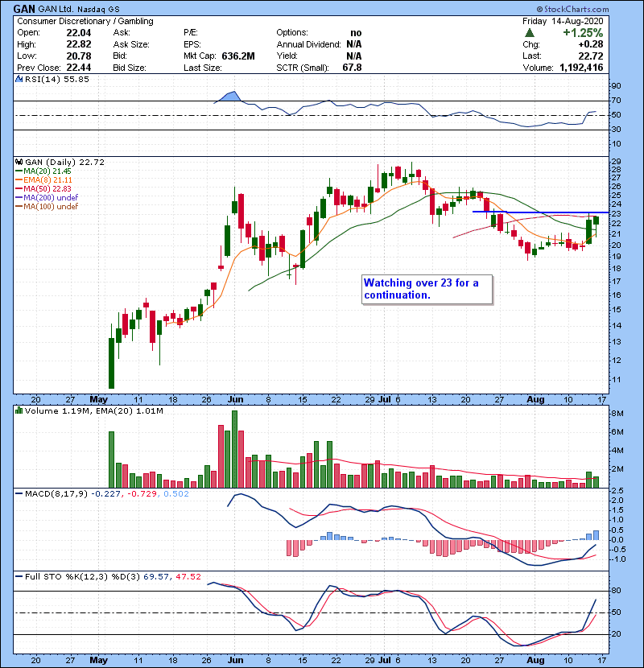Click the "Nasdaq GS" exchange label
The image size is (644, 668).
[x=98, y=9]
